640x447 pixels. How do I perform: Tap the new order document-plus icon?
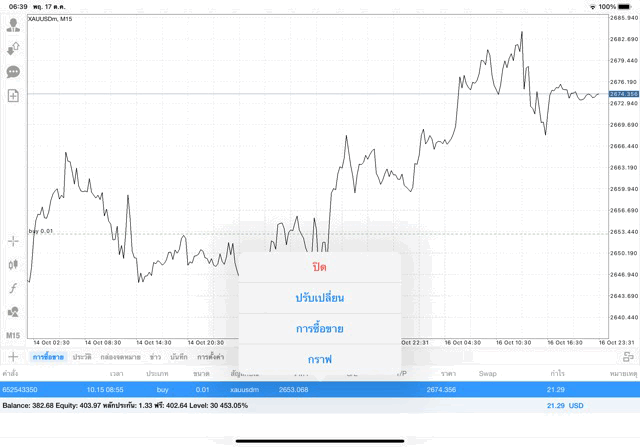click(x=13, y=96)
